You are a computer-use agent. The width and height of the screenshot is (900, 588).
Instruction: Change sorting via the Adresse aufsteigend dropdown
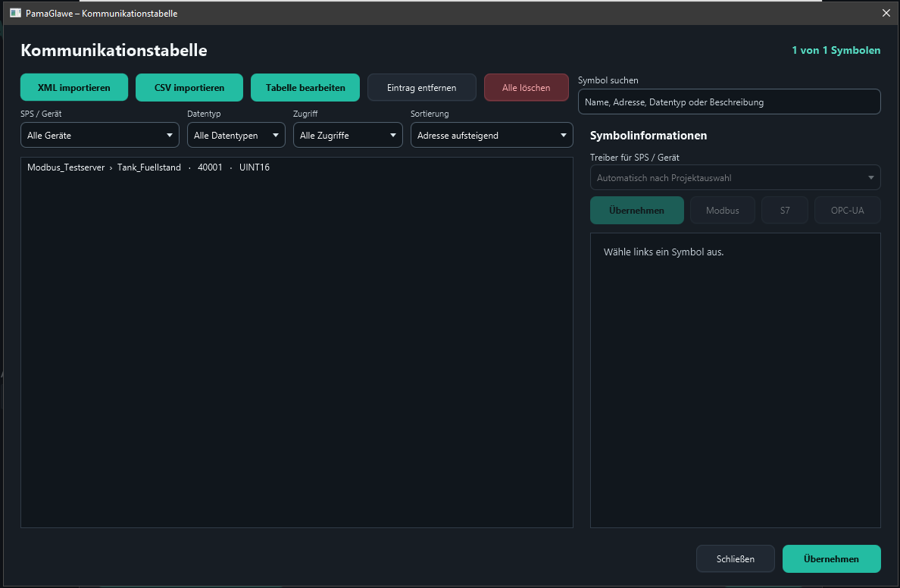(492, 135)
